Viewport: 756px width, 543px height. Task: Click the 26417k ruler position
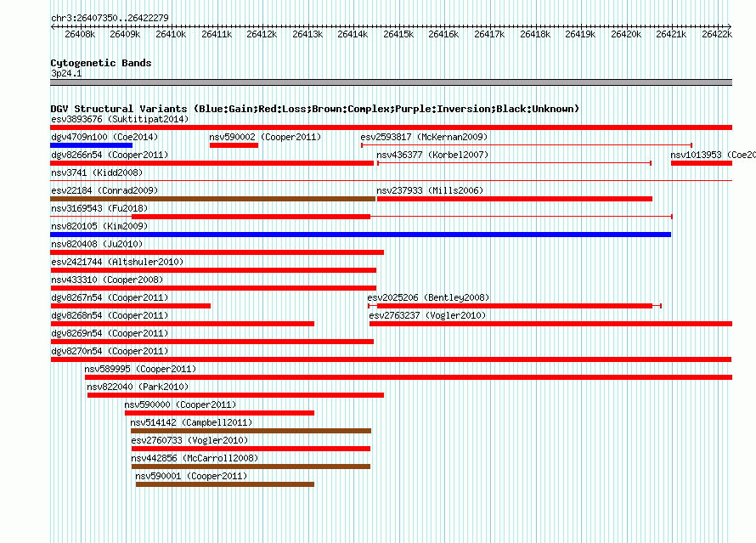(489, 34)
